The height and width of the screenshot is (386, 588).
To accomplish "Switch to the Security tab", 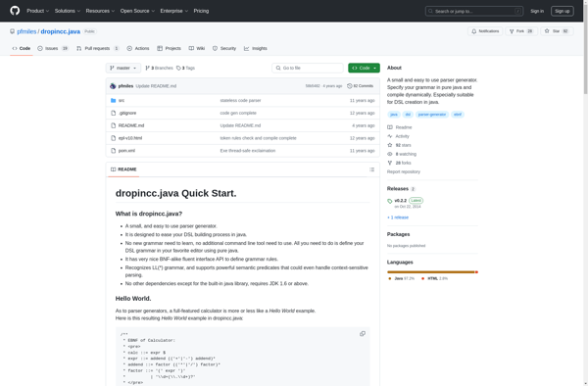I will (x=224, y=48).
